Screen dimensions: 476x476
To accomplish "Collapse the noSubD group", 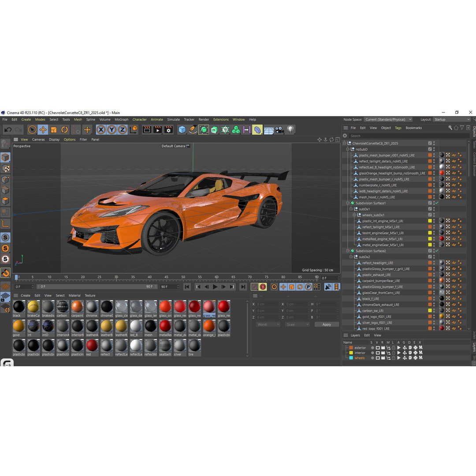I will pos(348,149).
